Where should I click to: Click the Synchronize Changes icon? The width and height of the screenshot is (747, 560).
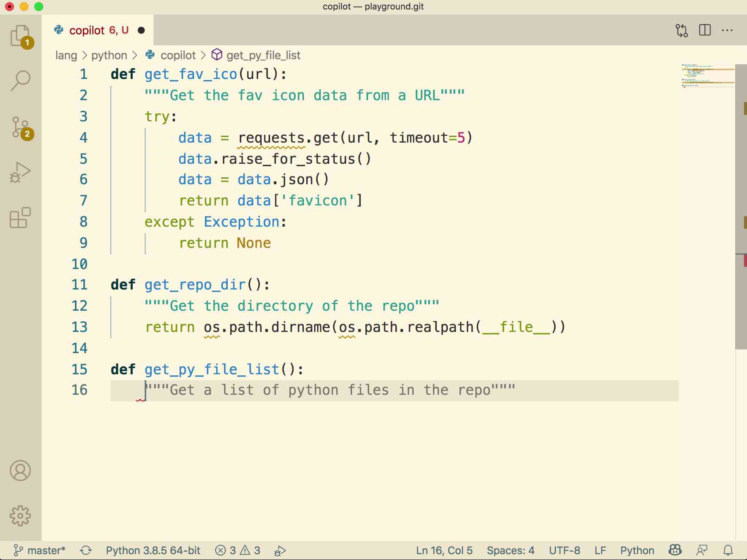click(86, 550)
